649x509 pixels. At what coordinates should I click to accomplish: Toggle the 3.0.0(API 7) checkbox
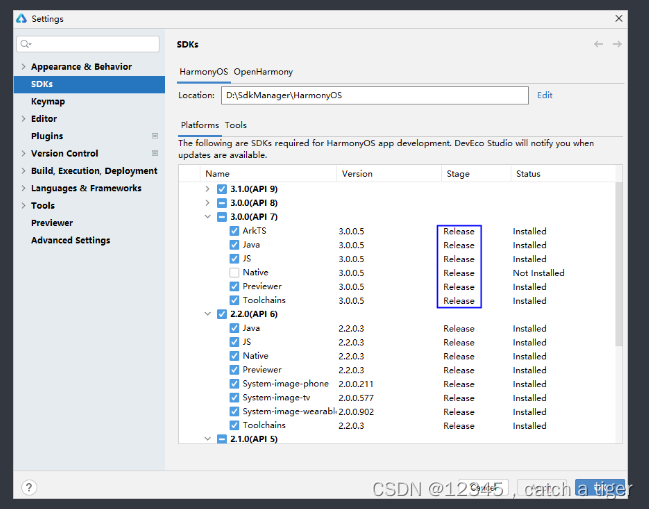[222, 217]
